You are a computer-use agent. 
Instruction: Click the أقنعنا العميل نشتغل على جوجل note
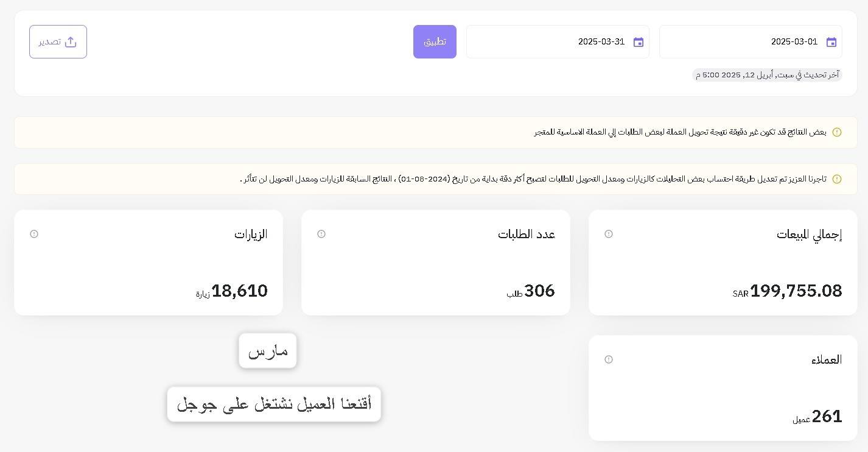pyautogui.click(x=274, y=404)
